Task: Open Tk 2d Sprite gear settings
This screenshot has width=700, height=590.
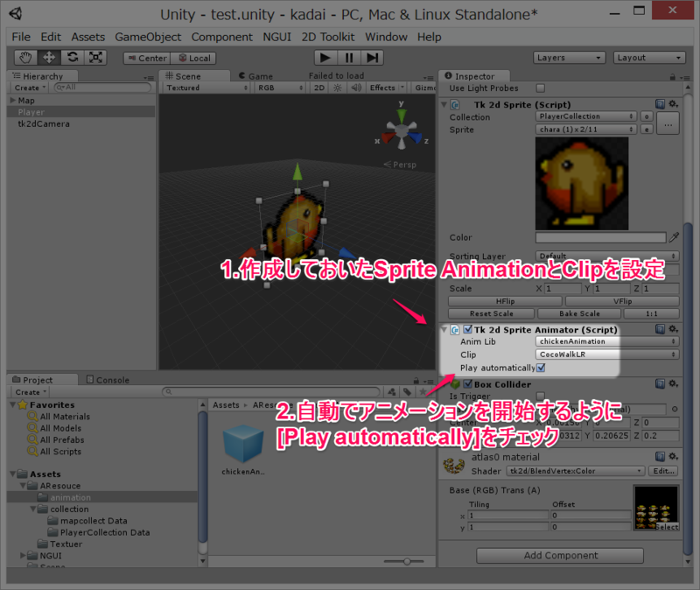Action: coord(673,104)
